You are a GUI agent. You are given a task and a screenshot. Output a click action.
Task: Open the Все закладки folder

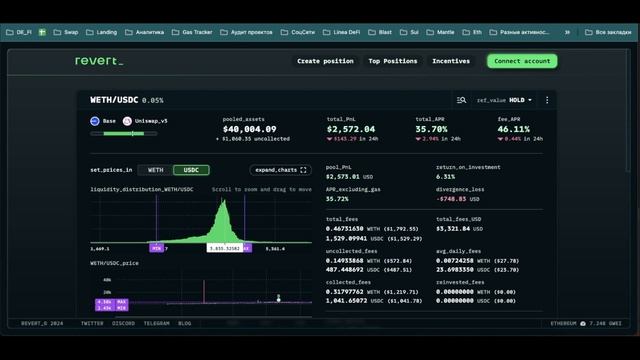click(608, 32)
